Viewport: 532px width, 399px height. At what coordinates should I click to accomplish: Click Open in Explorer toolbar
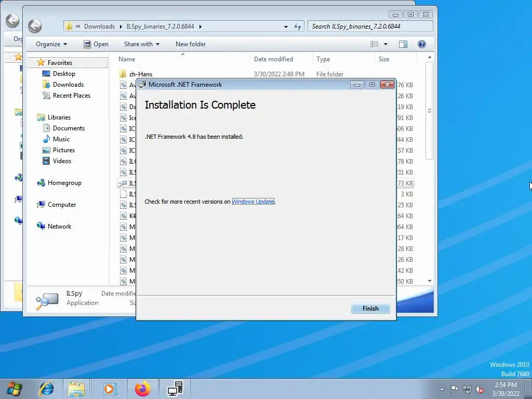96,44
